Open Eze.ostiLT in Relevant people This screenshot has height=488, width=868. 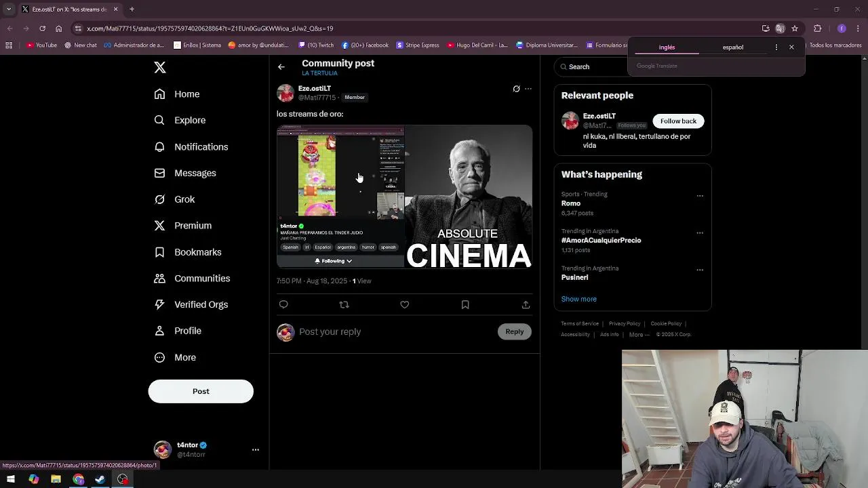coord(599,117)
